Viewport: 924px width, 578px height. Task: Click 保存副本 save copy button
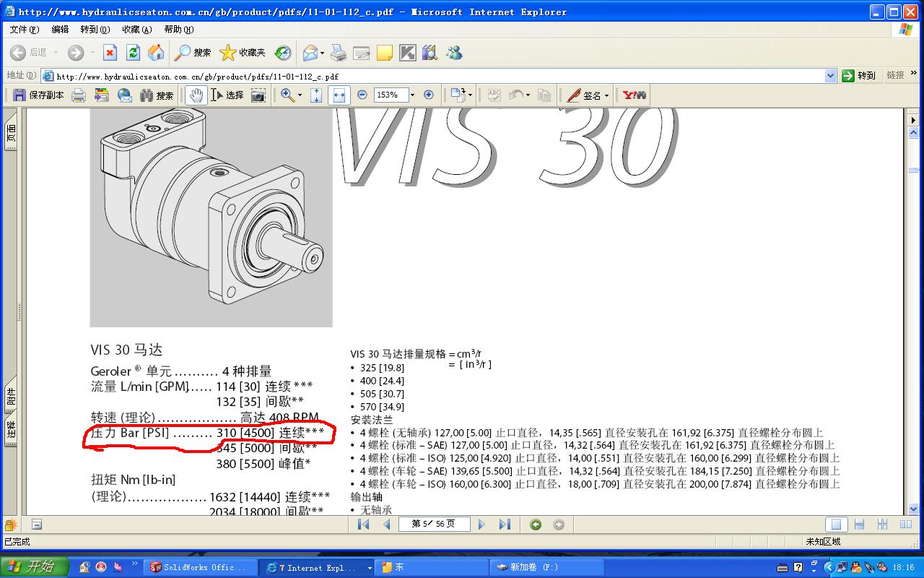tap(38, 95)
